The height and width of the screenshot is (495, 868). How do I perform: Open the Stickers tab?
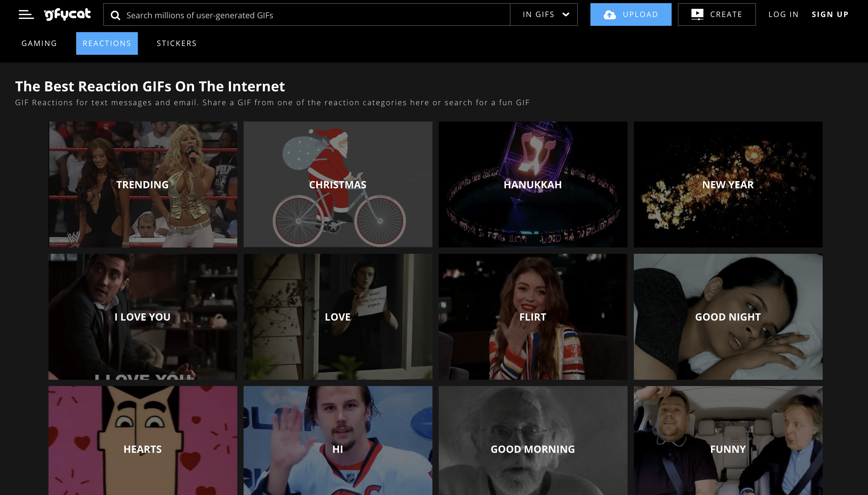click(177, 43)
